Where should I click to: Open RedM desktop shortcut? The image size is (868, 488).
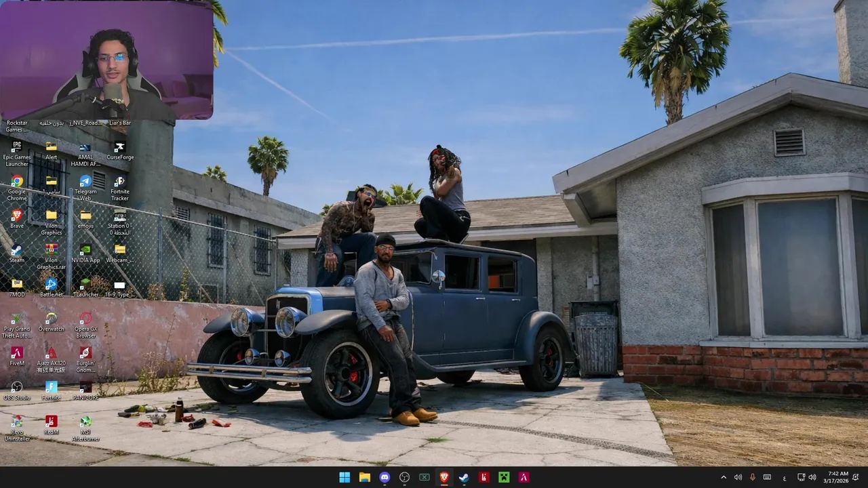[52, 425]
